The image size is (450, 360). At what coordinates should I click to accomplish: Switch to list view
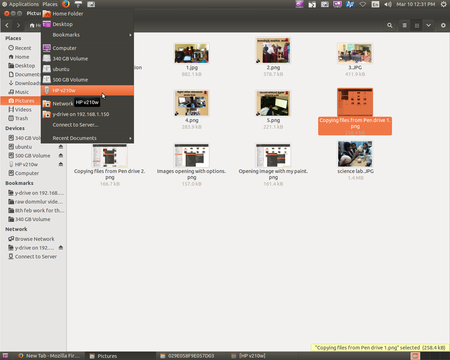tap(404, 25)
